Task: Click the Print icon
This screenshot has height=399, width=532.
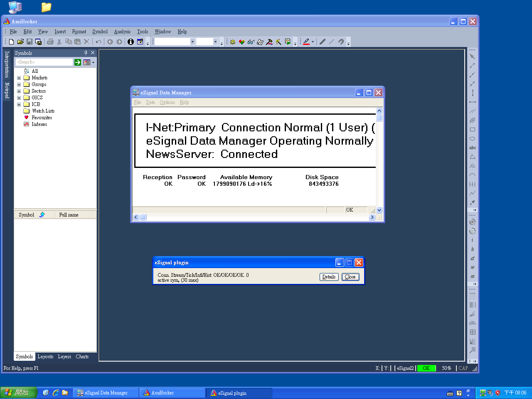Action: pyautogui.click(x=50, y=42)
